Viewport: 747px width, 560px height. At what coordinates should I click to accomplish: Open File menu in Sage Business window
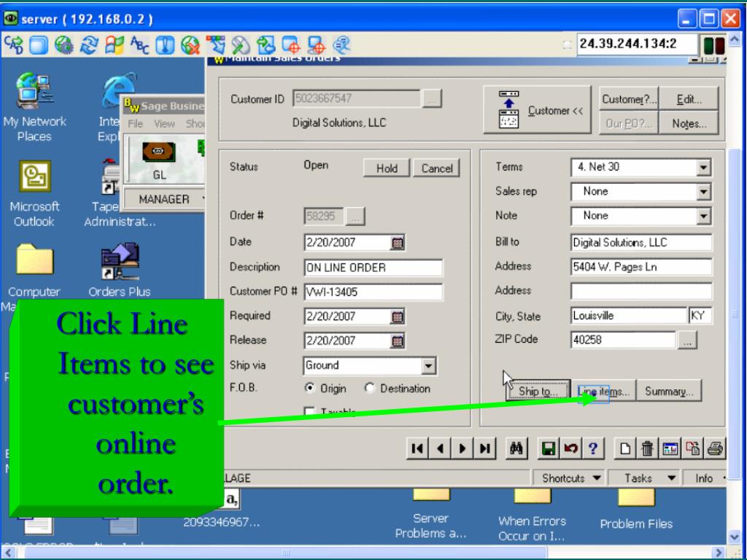click(x=135, y=124)
